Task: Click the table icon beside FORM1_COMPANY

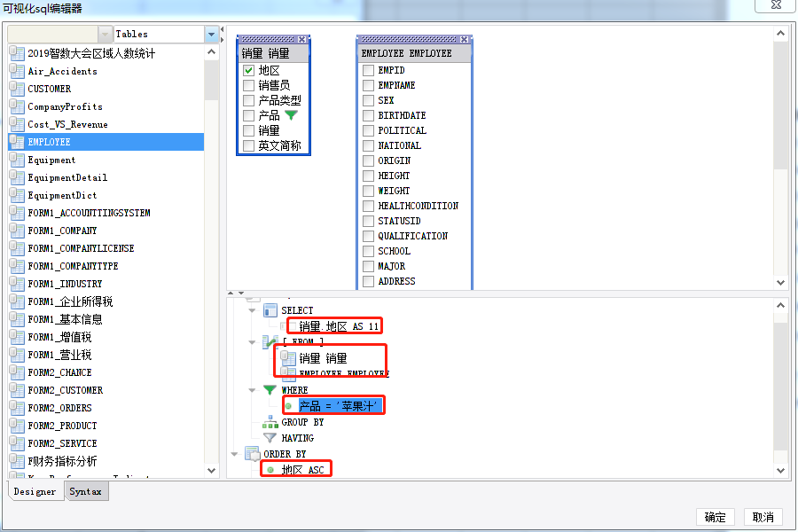Action: click(17, 231)
